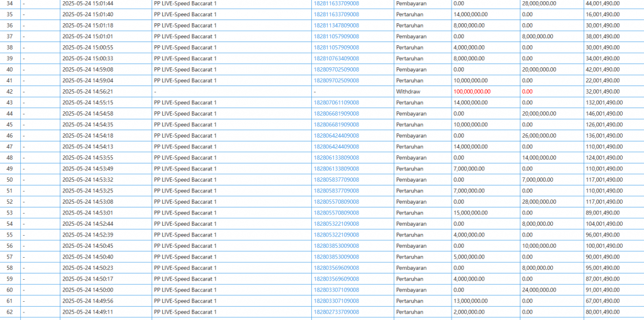This screenshot has width=644, height=320.
Task: Open ID 182803853009008 in row 57
Action: (336, 257)
